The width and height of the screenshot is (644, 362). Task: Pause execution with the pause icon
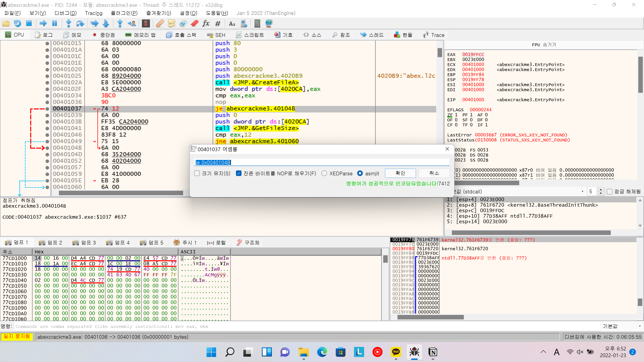tap(55, 24)
